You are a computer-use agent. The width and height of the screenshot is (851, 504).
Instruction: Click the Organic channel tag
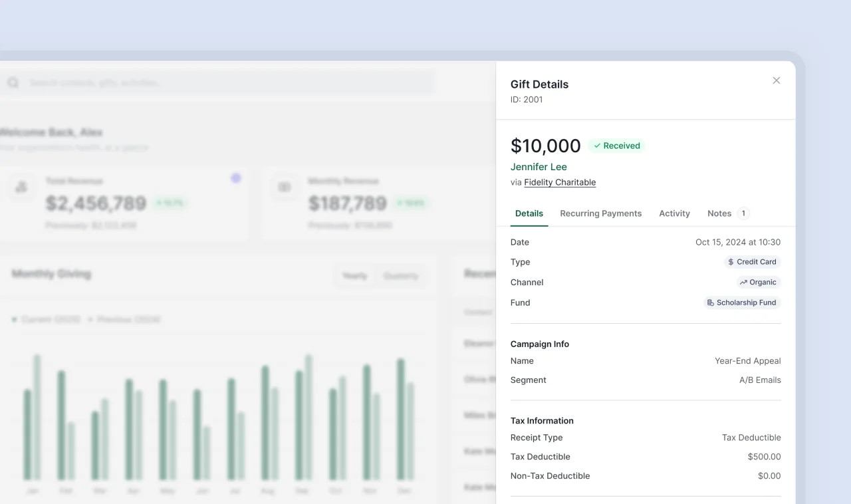click(758, 283)
